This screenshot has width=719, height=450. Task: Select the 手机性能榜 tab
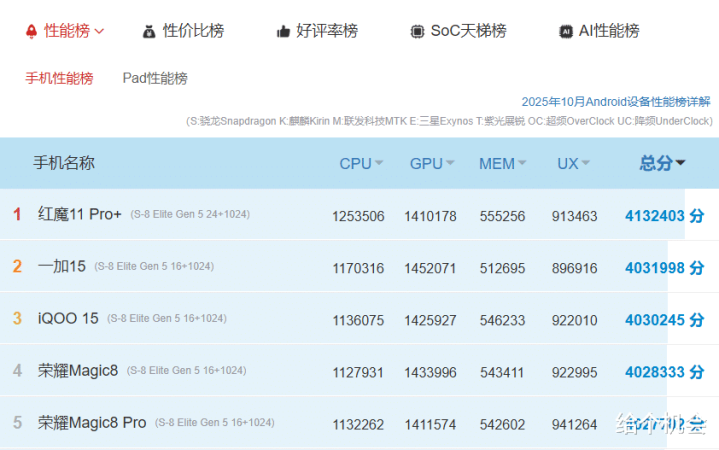[x=59, y=78]
